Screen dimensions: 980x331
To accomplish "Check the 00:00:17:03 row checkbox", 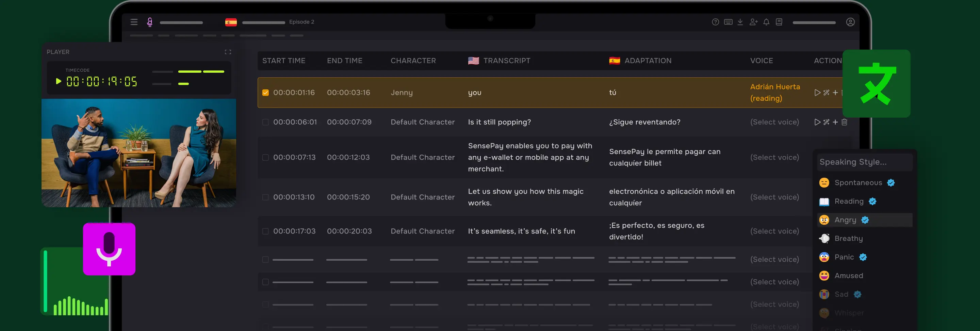I will pos(265,231).
